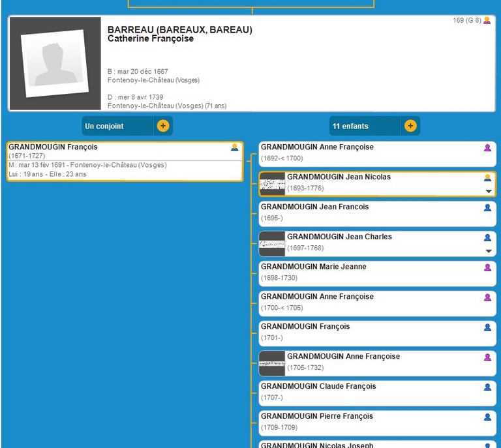
Task: Click the person icon next to 169 (G 8)
Action: point(487,21)
